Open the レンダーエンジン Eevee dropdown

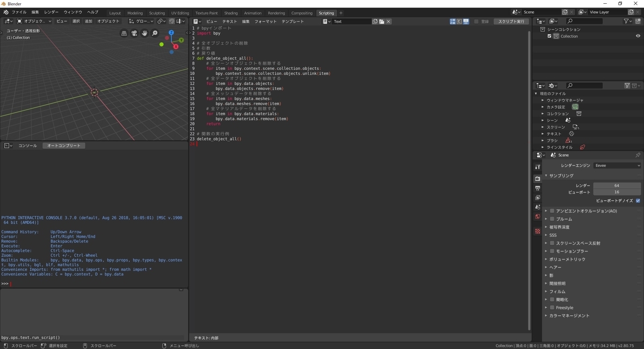tap(617, 165)
